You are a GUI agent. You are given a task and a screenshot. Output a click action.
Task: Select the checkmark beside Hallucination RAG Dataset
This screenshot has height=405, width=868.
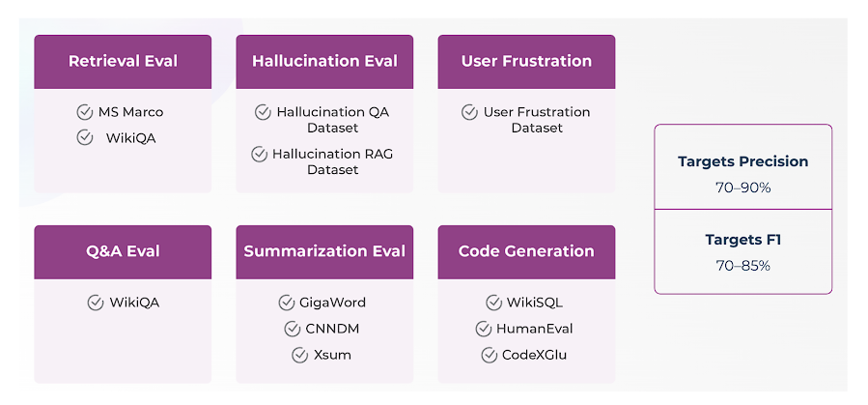click(x=259, y=154)
